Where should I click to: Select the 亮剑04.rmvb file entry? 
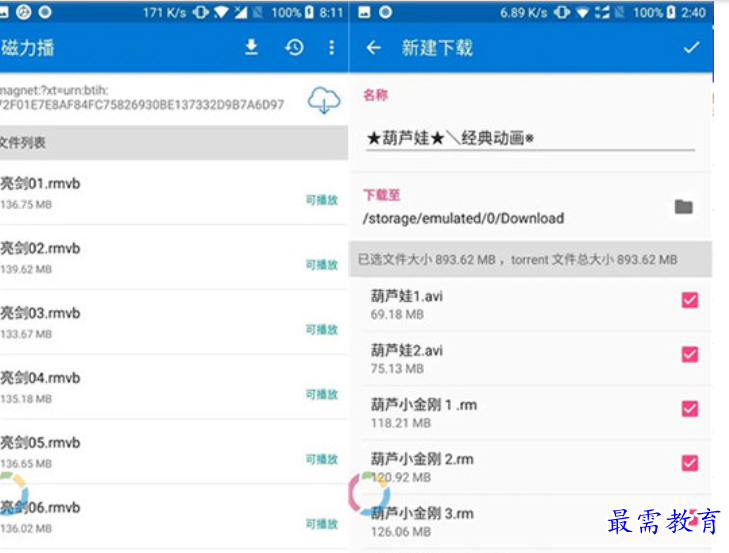(173, 387)
